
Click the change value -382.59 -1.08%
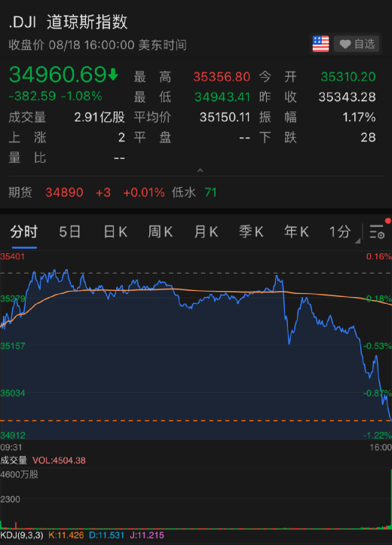55,96
